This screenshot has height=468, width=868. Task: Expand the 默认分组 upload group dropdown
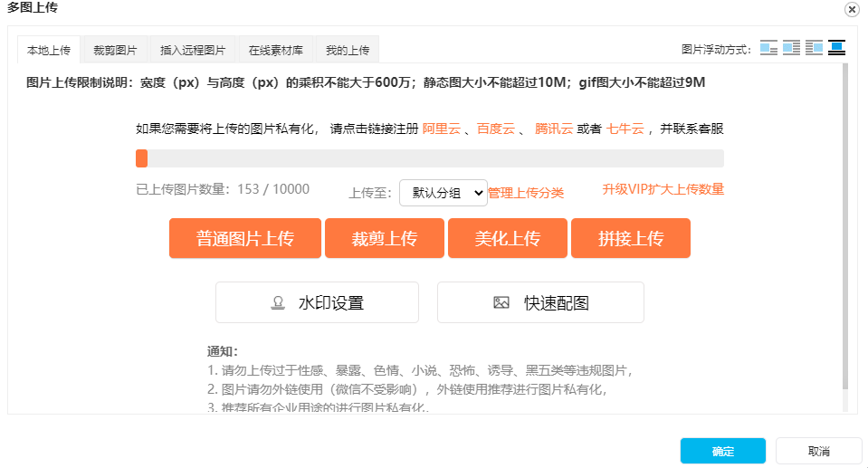[443, 192]
